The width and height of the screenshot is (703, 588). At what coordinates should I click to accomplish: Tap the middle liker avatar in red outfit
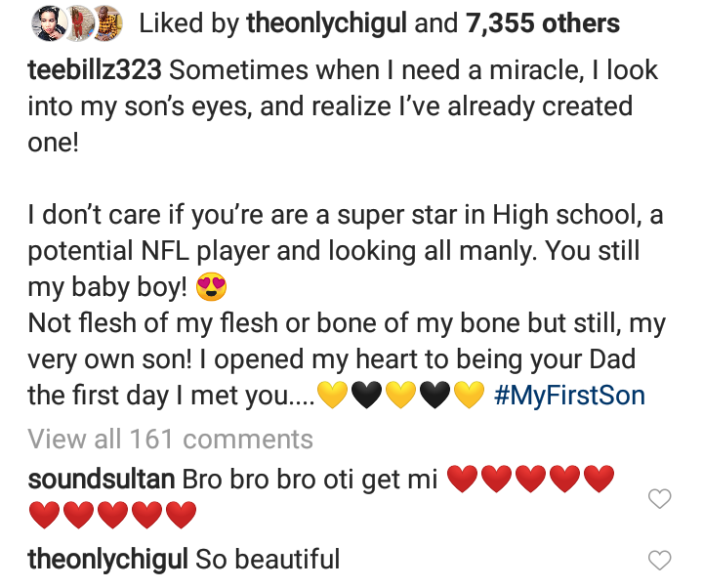(77, 22)
